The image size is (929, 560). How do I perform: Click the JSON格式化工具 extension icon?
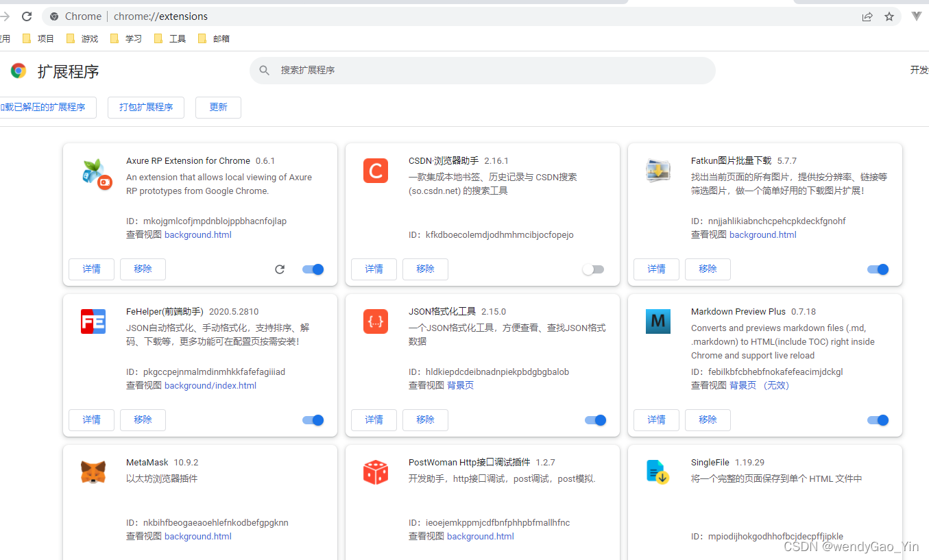[x=376, y=321]
